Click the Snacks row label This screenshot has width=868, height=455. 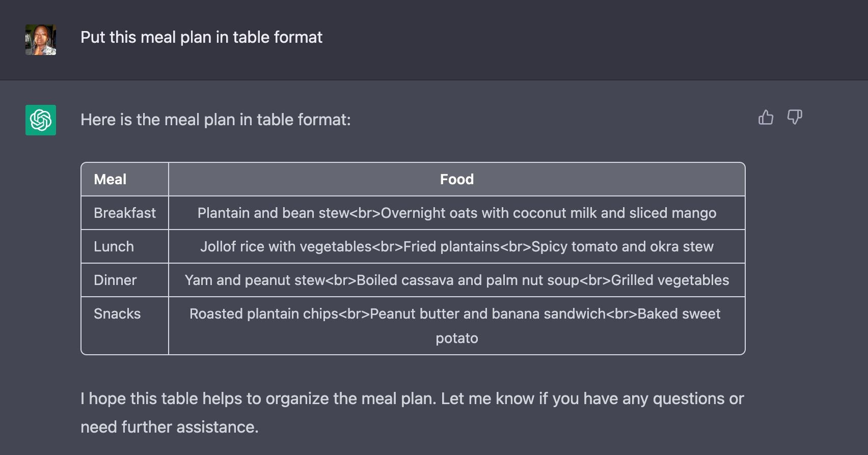[x=117, y=314]
